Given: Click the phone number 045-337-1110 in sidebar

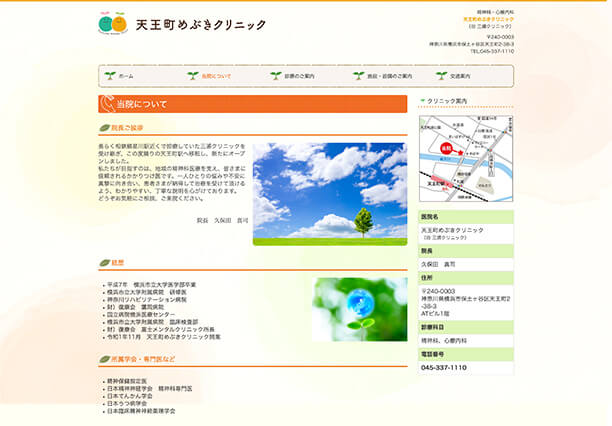Looking at the screenshot, I should [444, 367].
